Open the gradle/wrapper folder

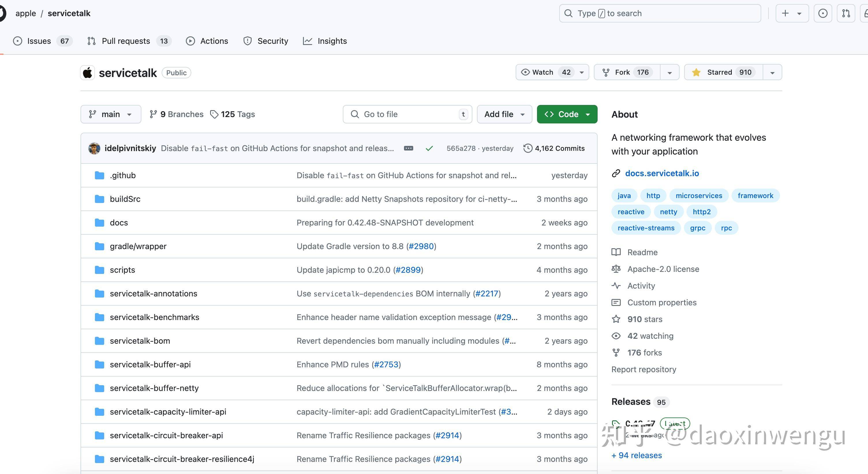[138, 246]
